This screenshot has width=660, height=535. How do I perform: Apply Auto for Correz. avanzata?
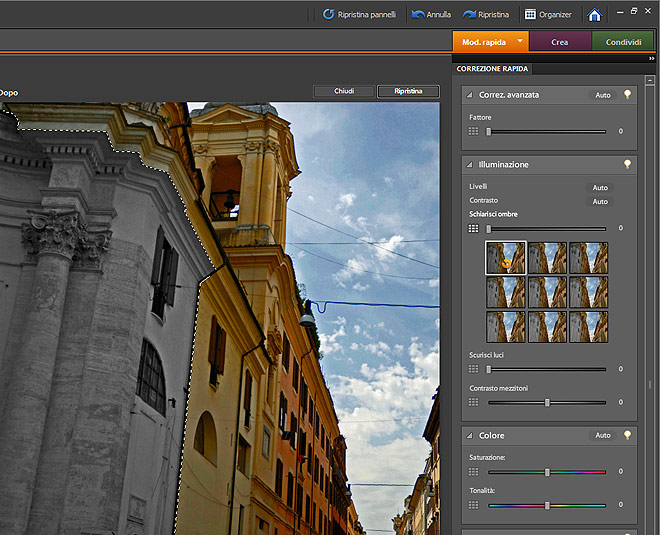[603, 95]
